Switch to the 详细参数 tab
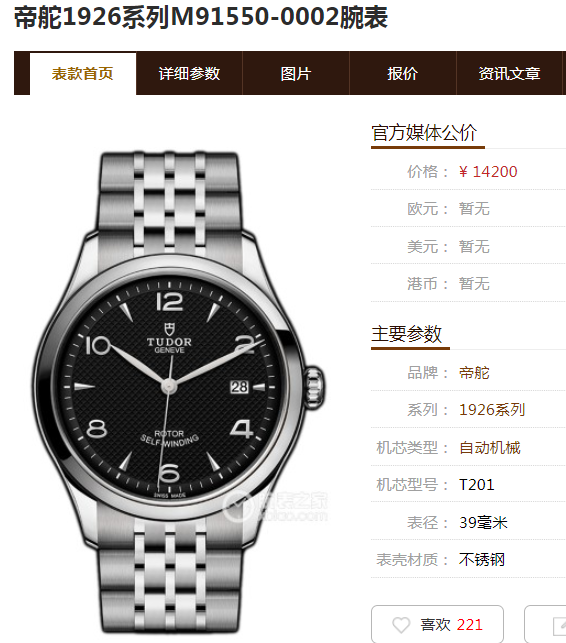Viewport: 566px width, 643px height. tap(189, 74)
